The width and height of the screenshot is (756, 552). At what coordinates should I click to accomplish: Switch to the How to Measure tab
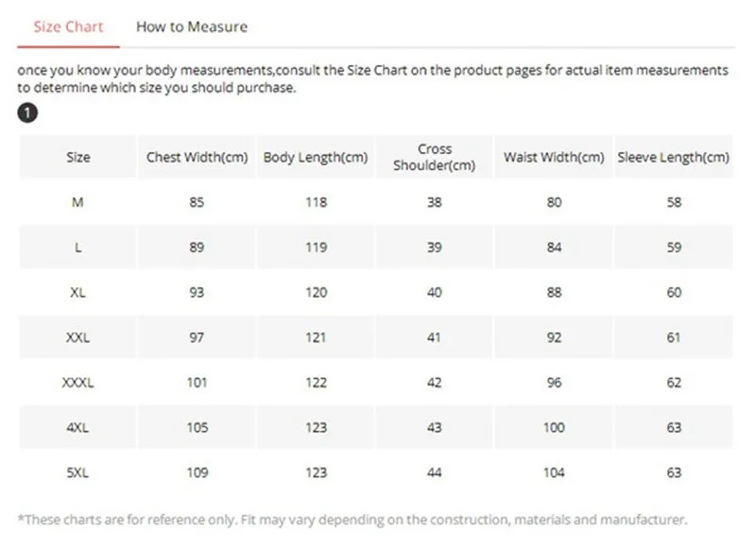tap(192, 26)
